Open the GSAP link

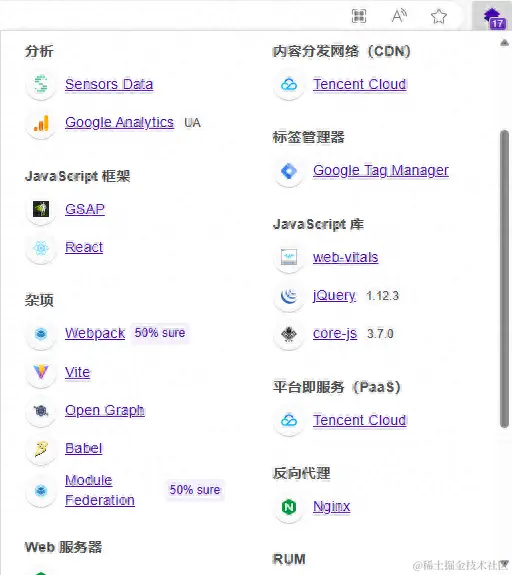tap(85, 209)
